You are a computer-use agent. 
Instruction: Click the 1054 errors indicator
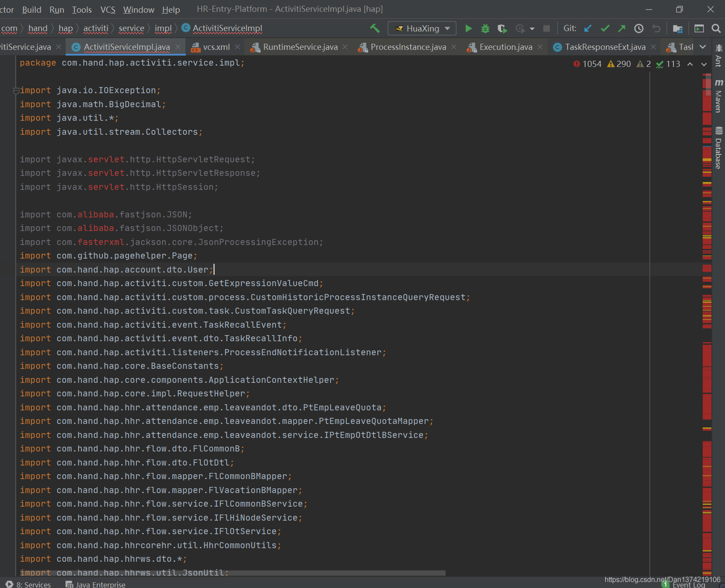(587, 64)
